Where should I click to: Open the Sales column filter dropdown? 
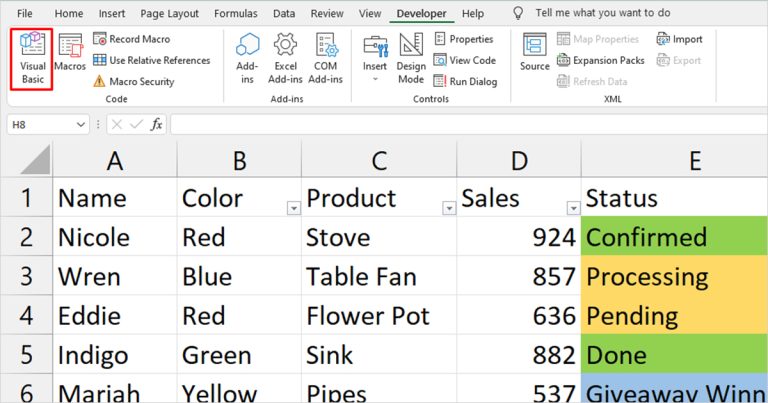(x=573, y=209)
